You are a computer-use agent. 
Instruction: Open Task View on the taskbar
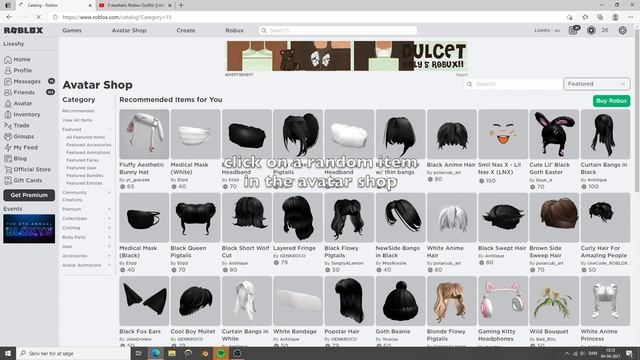[x=138, y=353]
